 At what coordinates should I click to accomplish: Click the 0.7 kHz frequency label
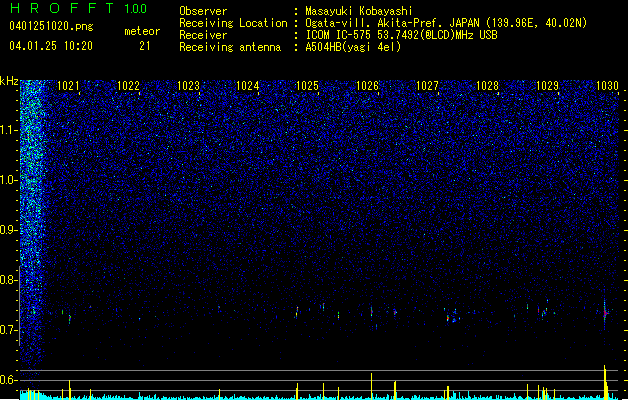(x=9, y=330)
